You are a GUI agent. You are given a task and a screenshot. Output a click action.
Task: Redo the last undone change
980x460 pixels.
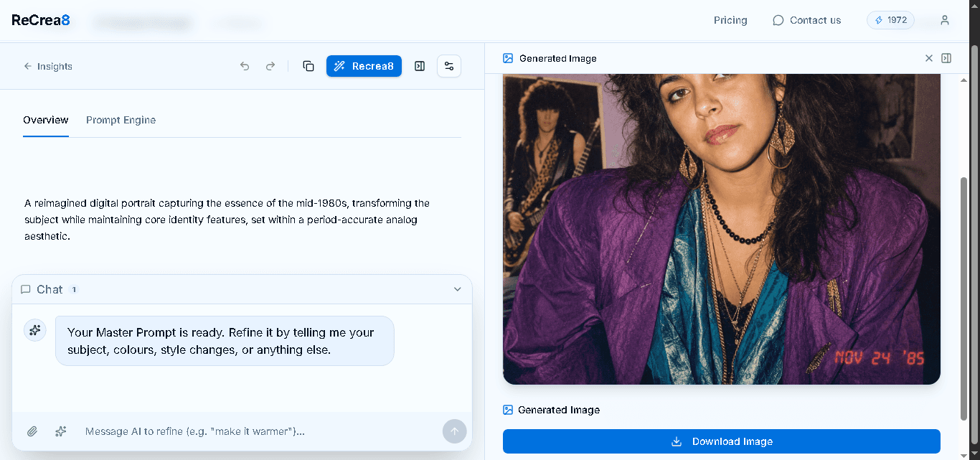[x=270, y=66]
